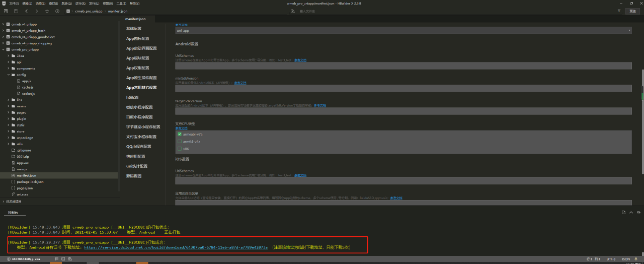Open the 参考文档 link under targetSdkVersion

pyautogui.click(x=320, y=106)
